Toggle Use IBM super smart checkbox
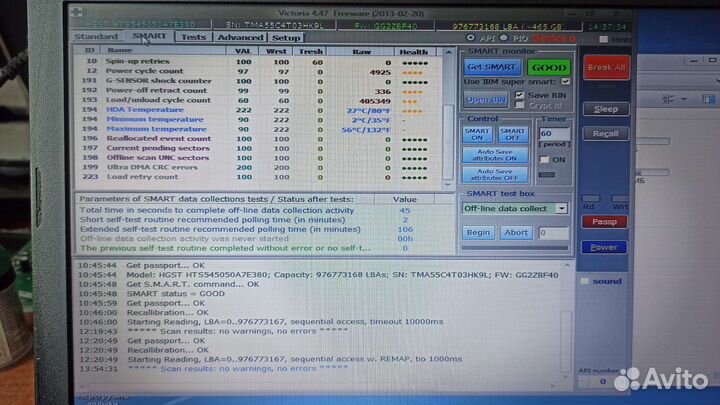Screen dimensions: 720x405 point(566,81)
